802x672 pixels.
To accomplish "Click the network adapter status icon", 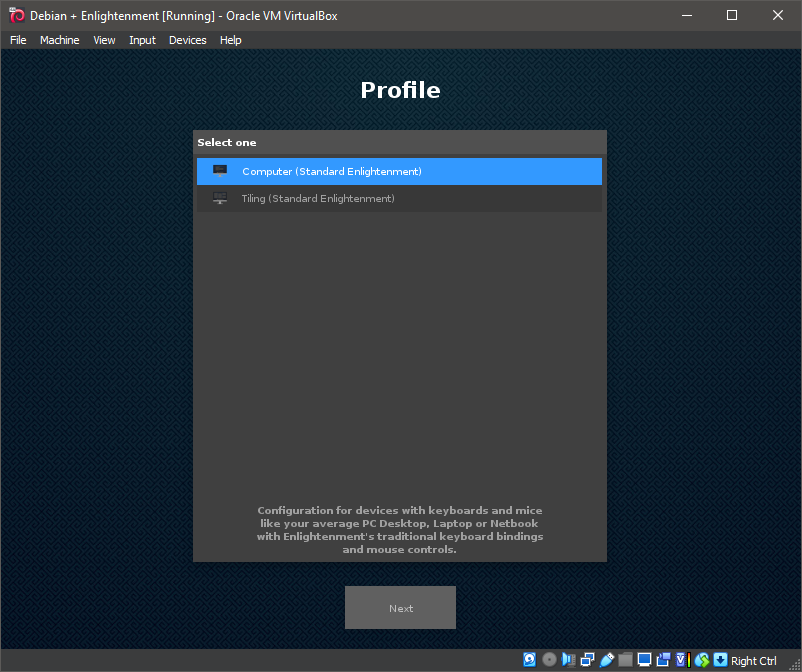I will [x=587, y=660].
